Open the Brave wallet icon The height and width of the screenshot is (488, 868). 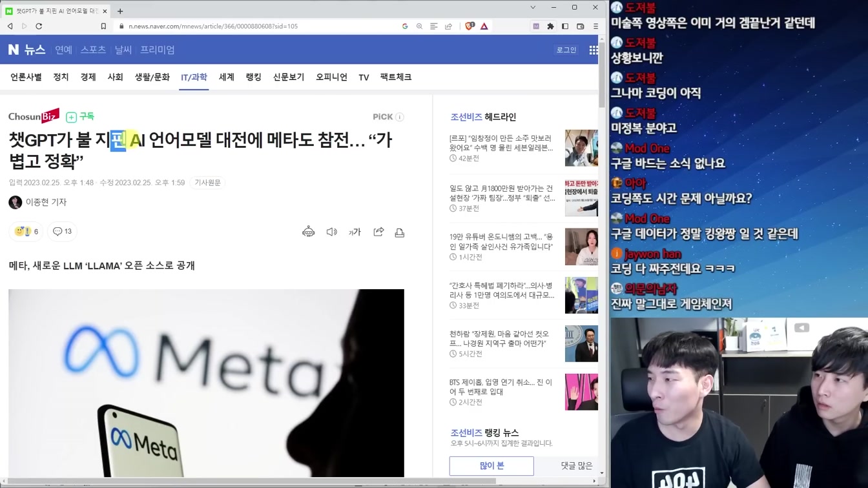[x=580, y=26]
